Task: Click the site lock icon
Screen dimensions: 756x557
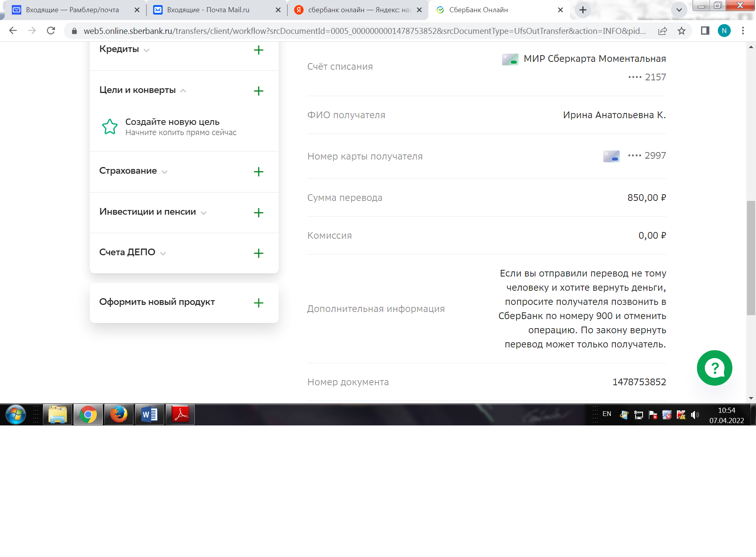Action: pos(74,31)
